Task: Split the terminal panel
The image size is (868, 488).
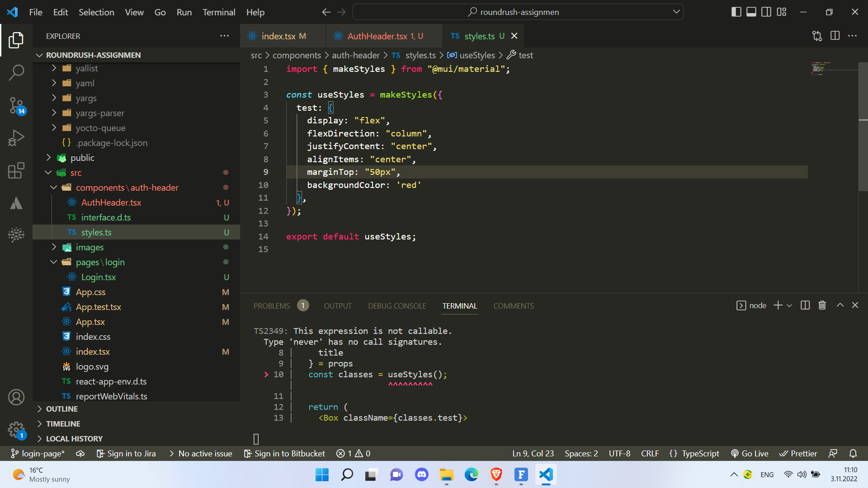Action: click(805, 305)
